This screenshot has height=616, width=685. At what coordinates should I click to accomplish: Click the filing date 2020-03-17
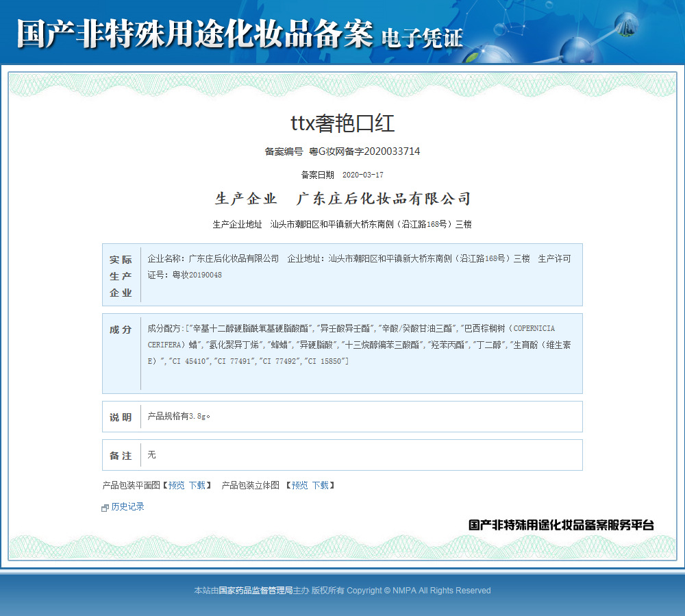(362, 175)
